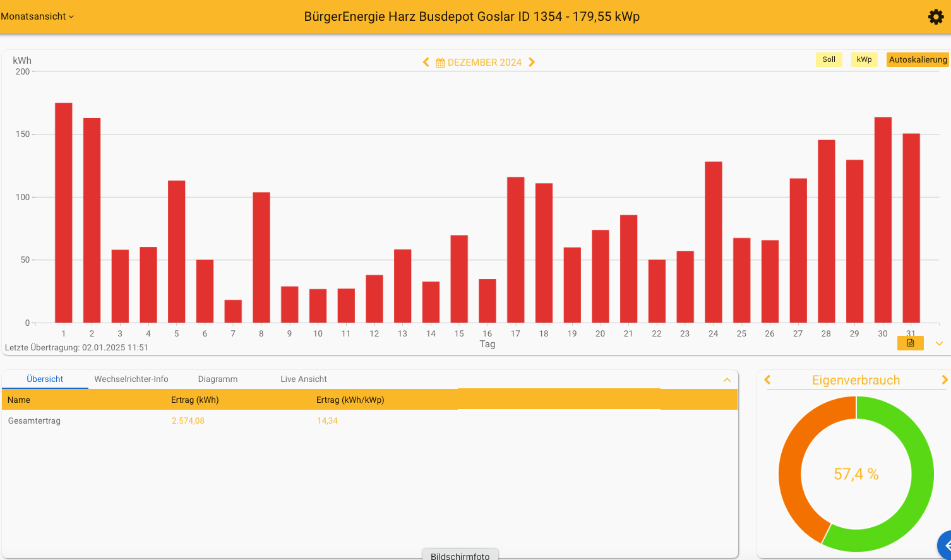This screenshot has height=560, width=951.
Task: Open the calendar date picker icon
Action: tap(440, 63)
